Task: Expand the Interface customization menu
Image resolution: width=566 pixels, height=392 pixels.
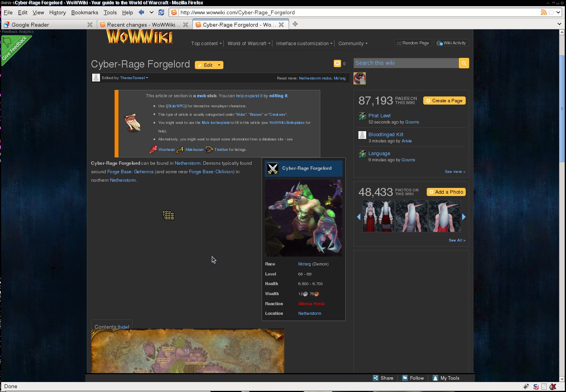Action: coord(304,44)
